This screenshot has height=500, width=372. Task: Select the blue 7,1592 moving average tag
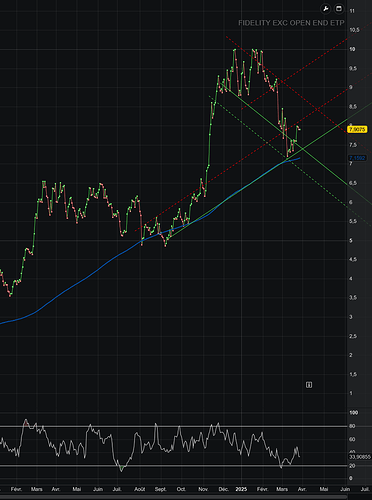[357, 158]
